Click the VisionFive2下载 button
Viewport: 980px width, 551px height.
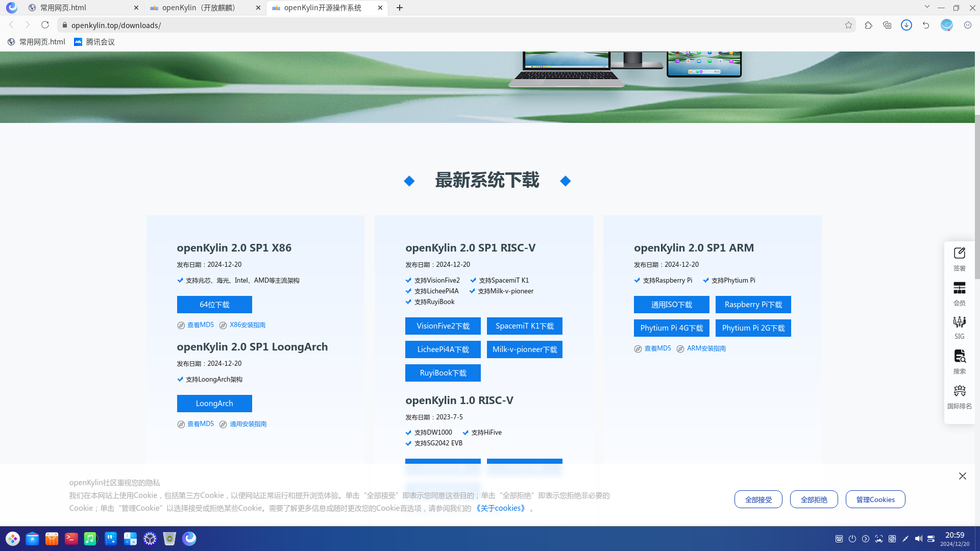point(443,326)
